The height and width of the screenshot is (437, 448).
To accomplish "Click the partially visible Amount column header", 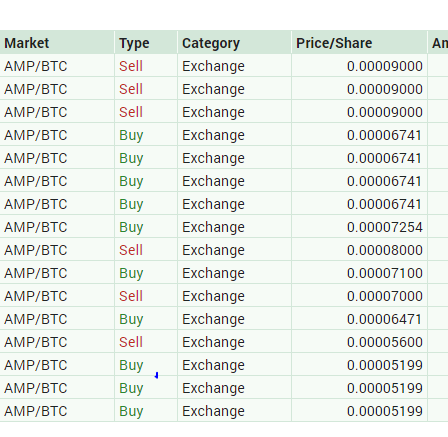I will click(x=438, y=43).
